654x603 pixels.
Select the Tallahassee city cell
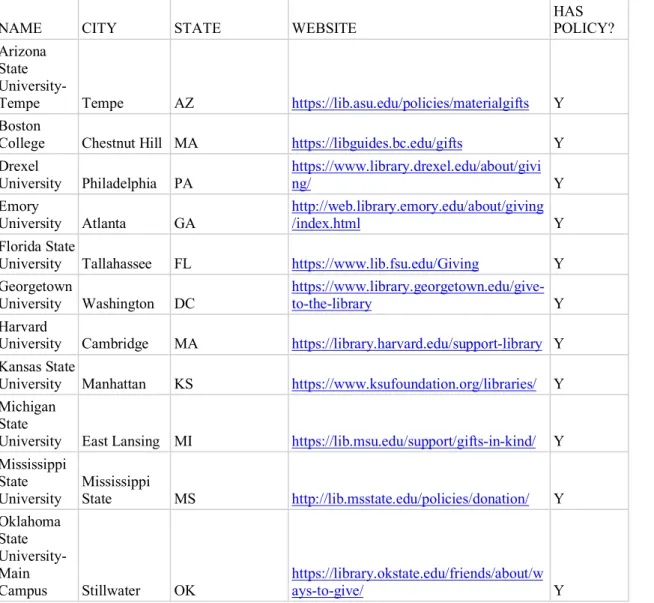(124, 254)
